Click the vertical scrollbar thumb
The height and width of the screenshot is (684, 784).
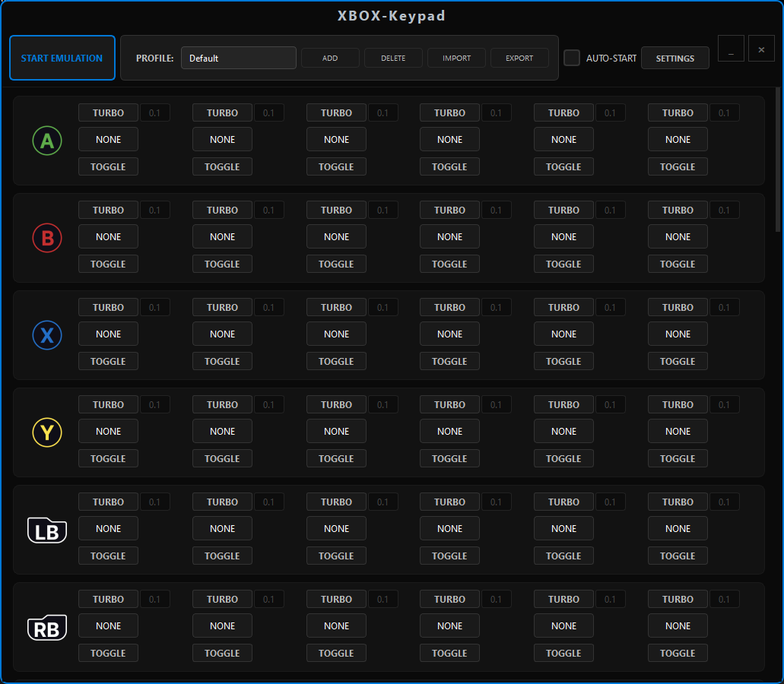777,160
